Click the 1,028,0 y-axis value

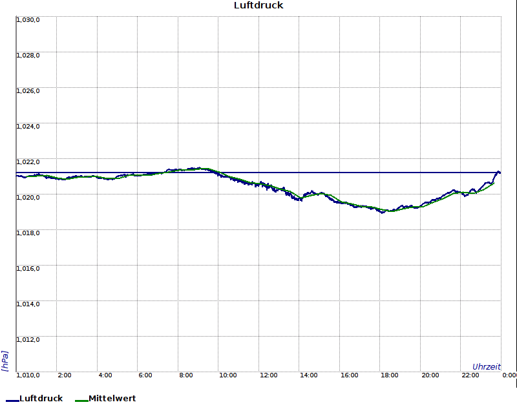point(28,56)
